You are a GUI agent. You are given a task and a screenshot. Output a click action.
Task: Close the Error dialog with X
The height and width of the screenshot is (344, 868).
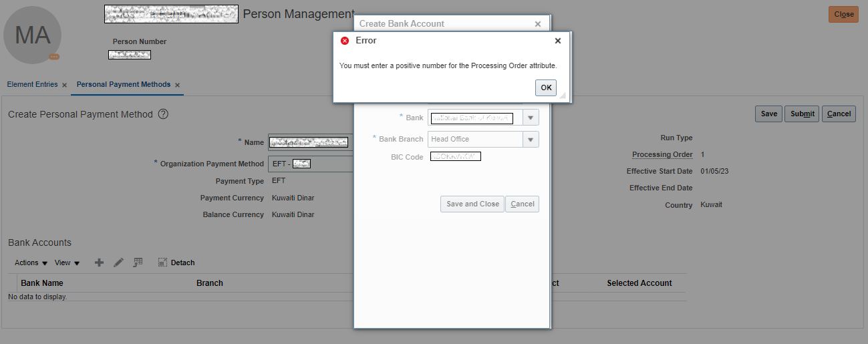tap(558, 41)
